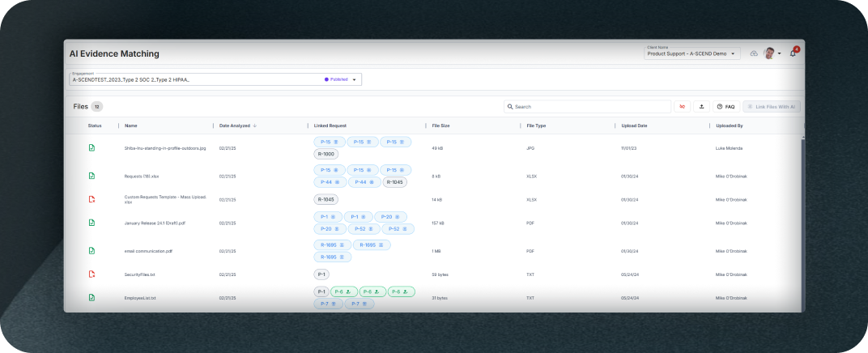Click the AI Evidence Matching page title
The height and width of the screenshot is (353, 868).
pos(114,53)
